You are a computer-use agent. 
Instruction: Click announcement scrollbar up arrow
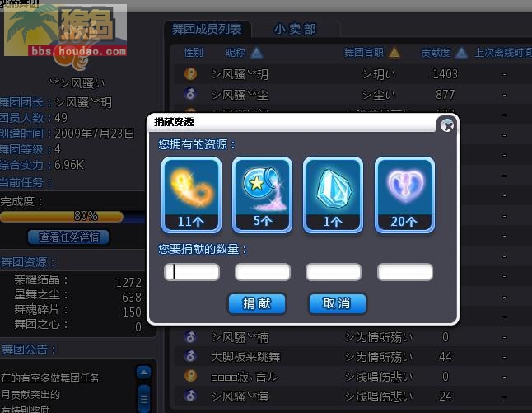click(x=144, y=372)
